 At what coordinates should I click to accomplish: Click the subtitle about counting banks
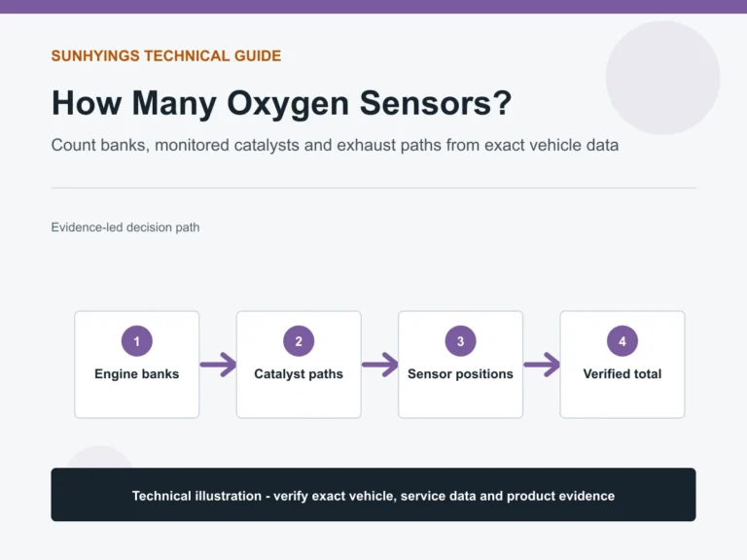[335, 145]
